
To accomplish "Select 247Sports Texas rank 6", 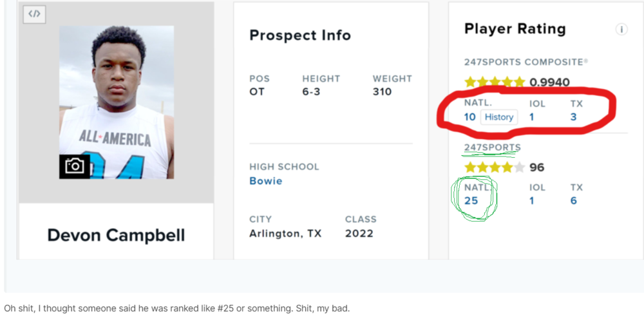I will click(x=573, y=200).
